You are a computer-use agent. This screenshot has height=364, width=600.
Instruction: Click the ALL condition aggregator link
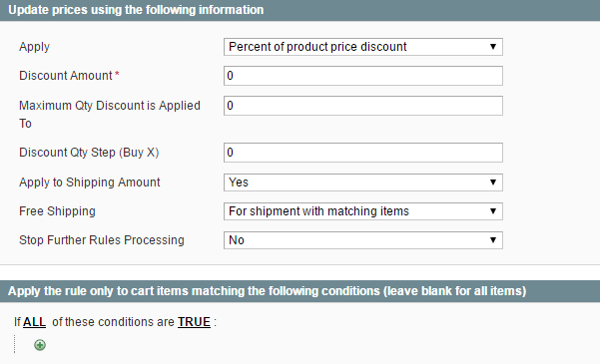tap(34, 322)
